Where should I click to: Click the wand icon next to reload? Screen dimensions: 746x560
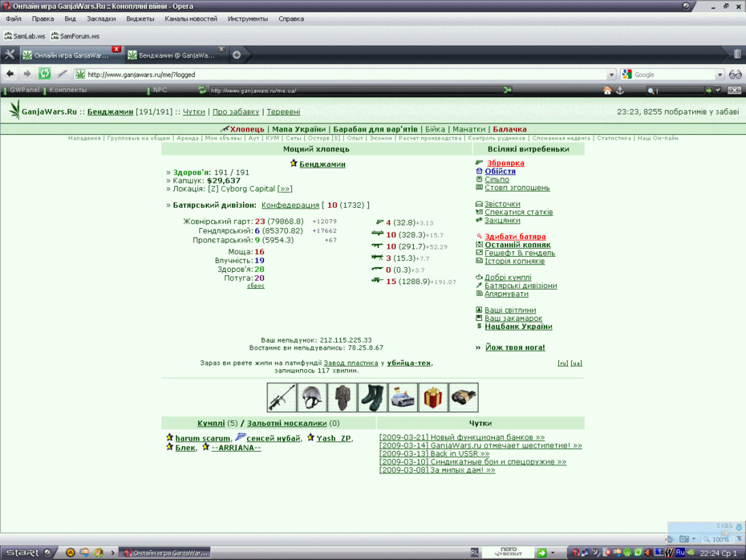pyautogui.click(x=62, y=74)
